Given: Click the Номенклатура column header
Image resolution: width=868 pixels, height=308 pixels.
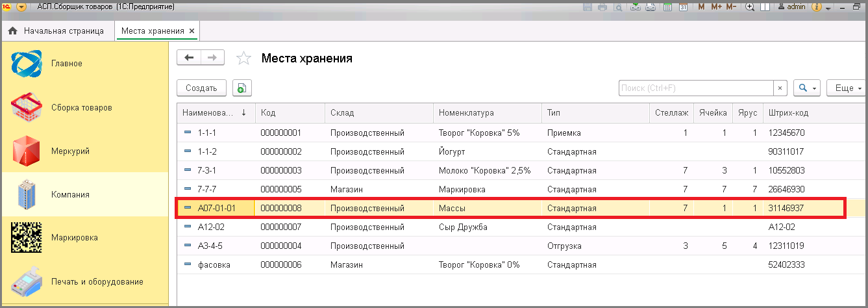Looking at the screenshot, I should tap(487, 112).
